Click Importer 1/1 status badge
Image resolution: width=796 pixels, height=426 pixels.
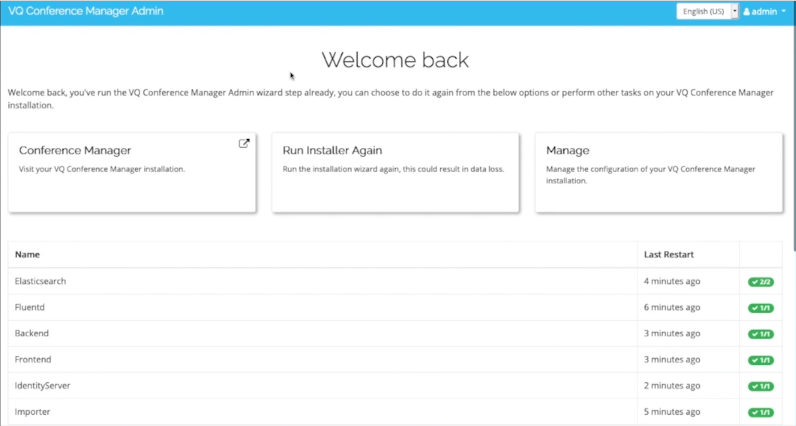[760, 412]
